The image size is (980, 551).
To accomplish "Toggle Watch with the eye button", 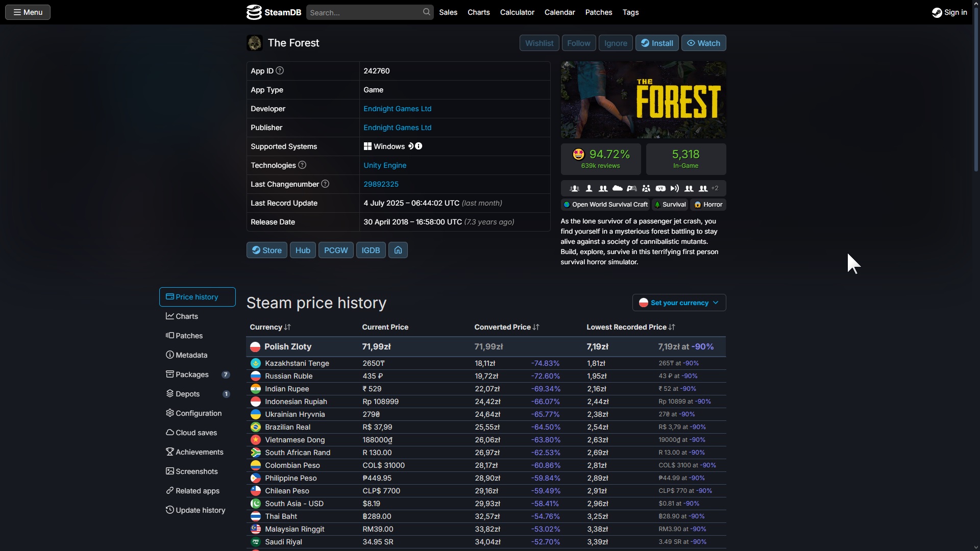I will [703, 43].
